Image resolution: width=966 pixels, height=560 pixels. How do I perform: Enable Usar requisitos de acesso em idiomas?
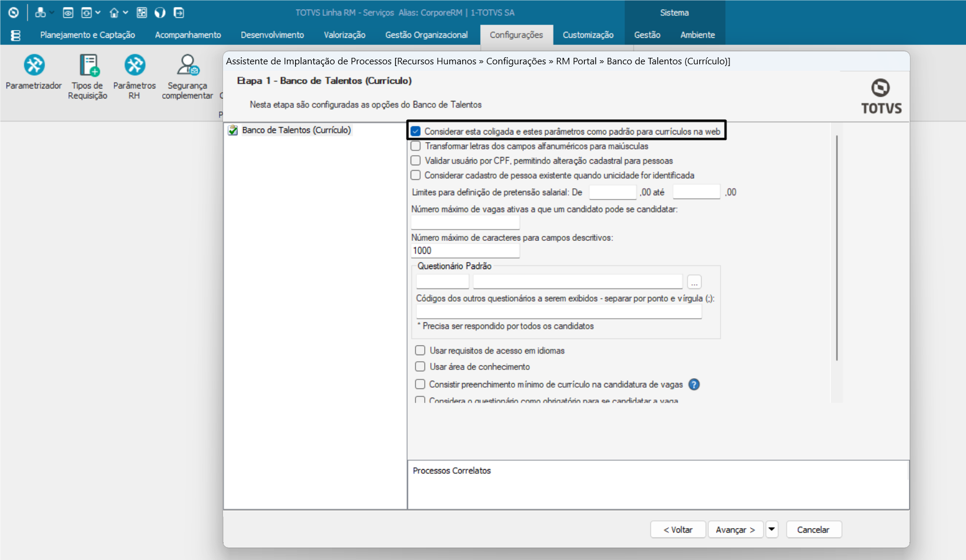point(420,351)
